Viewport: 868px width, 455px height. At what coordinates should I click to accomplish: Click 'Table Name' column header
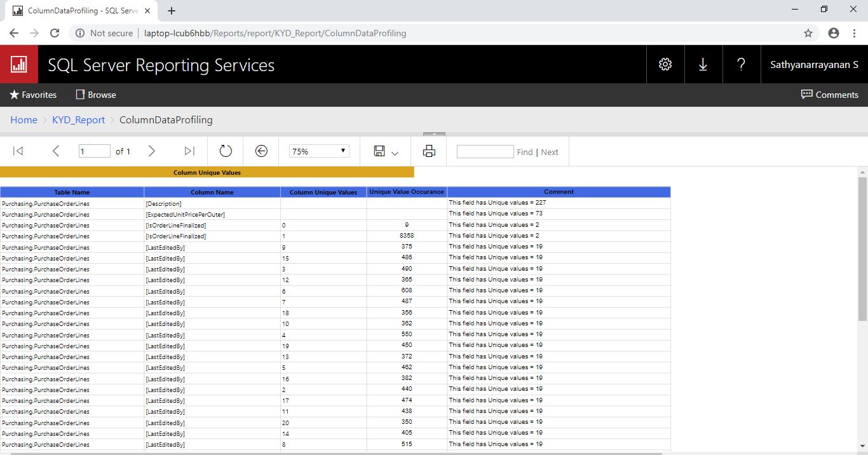[72, 192]
